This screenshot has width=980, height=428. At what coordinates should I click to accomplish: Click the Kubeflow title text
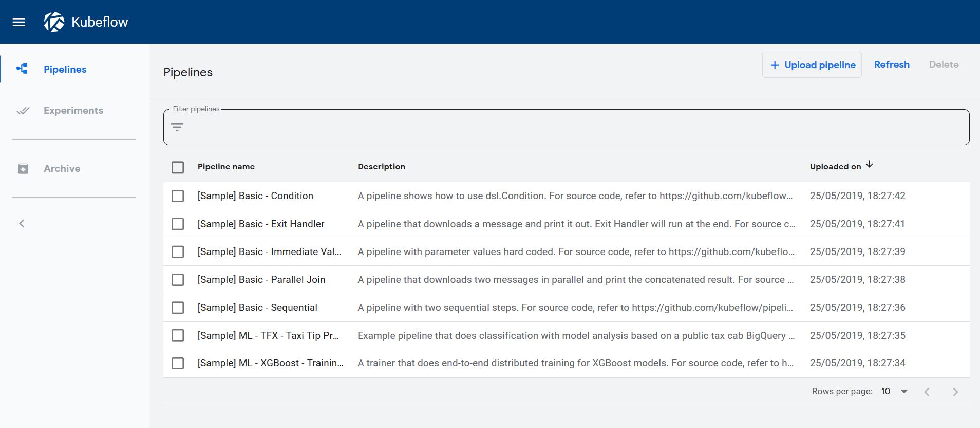(x=100, y=22)
